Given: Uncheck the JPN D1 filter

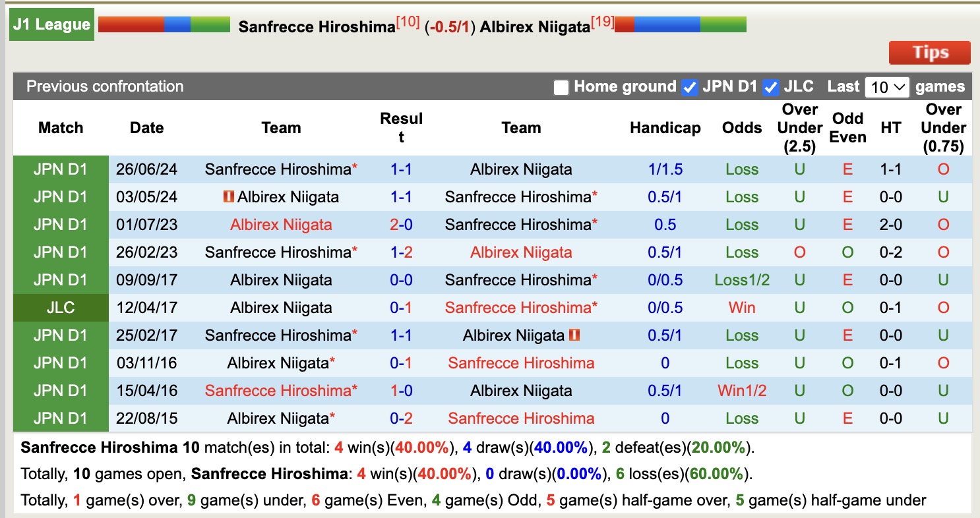Looking at the screenshot, I should 690,86.
